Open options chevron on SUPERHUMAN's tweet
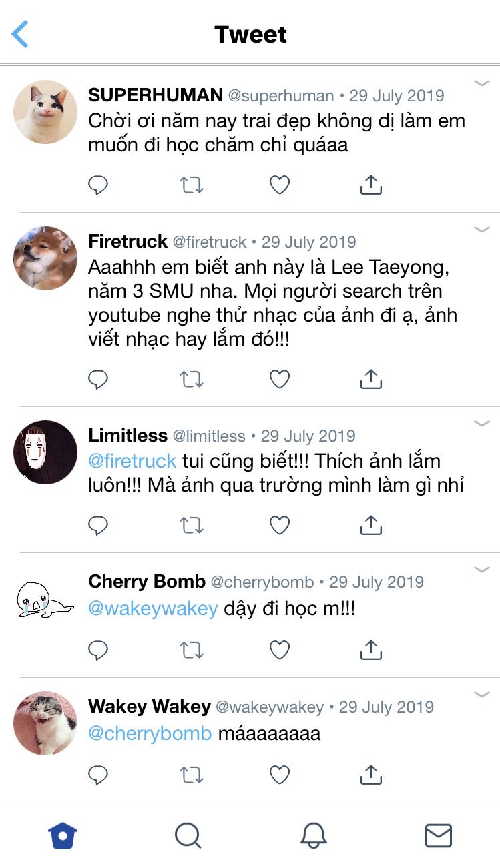This screenshot has width=500, height=868. [x=482, y=83]
